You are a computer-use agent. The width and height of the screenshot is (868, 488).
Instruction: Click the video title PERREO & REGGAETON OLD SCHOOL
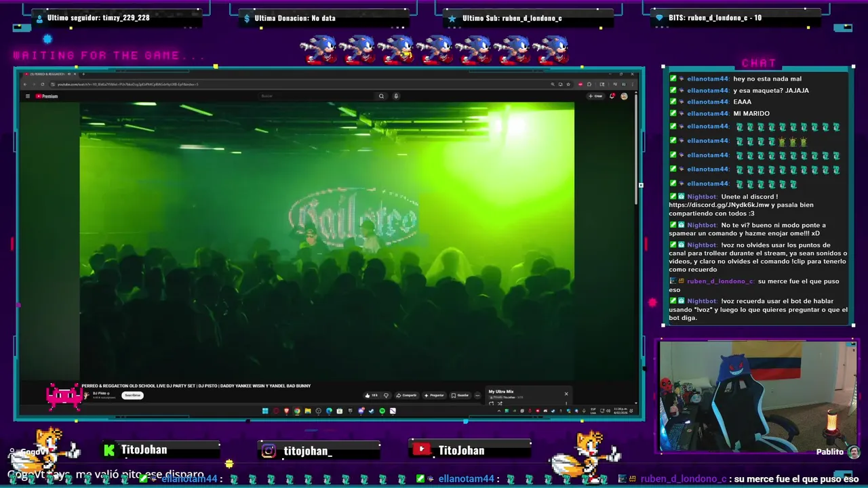(196, 386)
